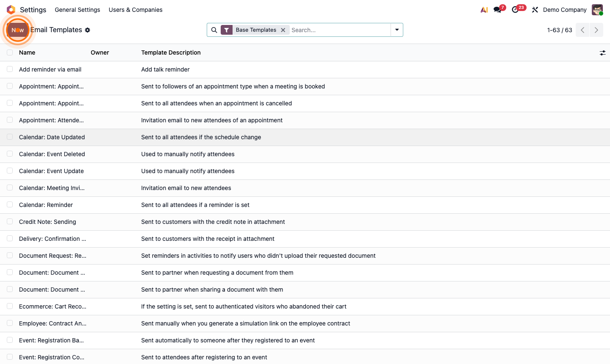Expand the search options dropdown arrow

pyautogui.click(x=396, y=30)
